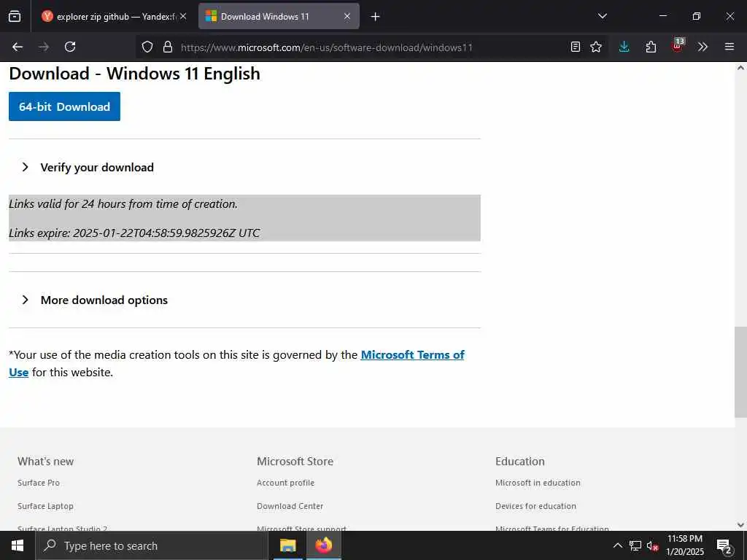Click 'Links valid for 24 hours' text
Screen dimensions: 747x560
[x=123, y=204]
